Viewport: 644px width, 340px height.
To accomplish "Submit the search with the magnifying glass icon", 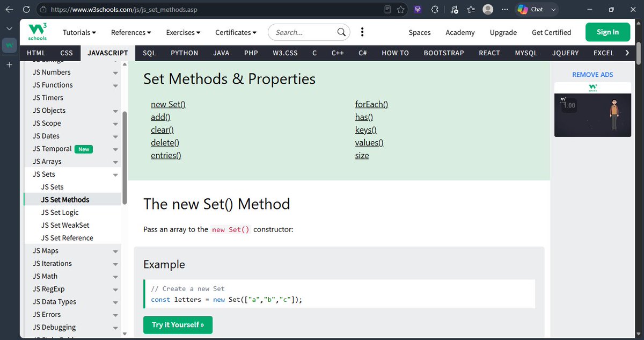I will pyautogui.click(x=341, y=32).
